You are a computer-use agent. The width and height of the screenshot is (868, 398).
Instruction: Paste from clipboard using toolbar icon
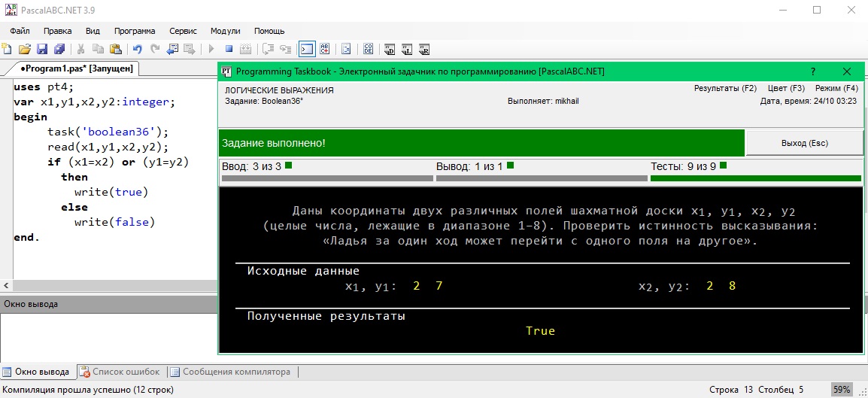[x=115, y=50]
